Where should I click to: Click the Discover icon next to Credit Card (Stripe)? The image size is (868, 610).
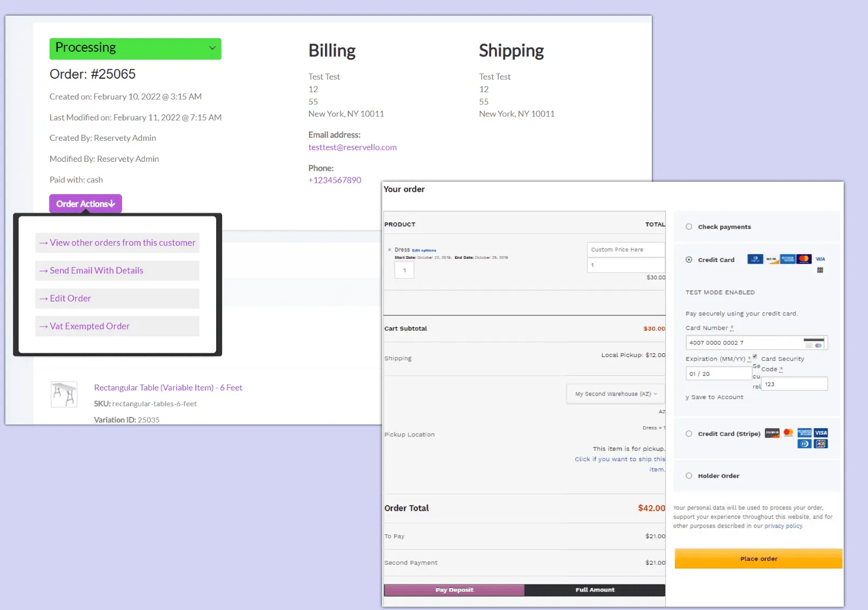coord(772,433)
